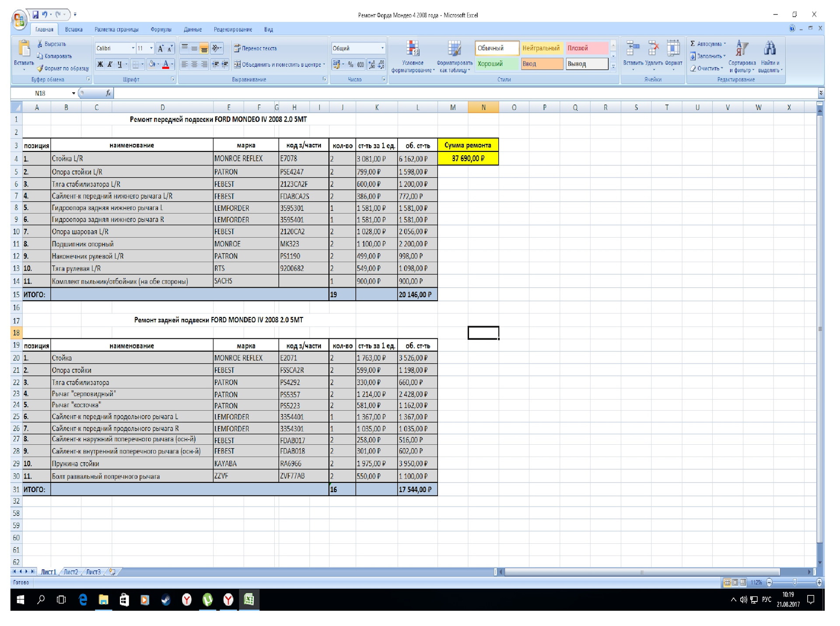Open the Вставка ribbon tab

click(73, 29)
